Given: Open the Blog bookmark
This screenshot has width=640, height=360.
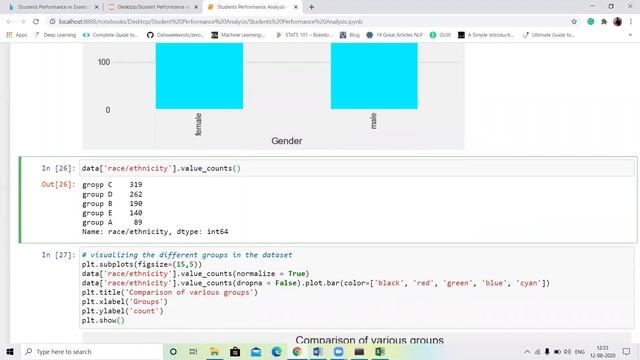Looking at the screenshot, I should coord(350,35).
